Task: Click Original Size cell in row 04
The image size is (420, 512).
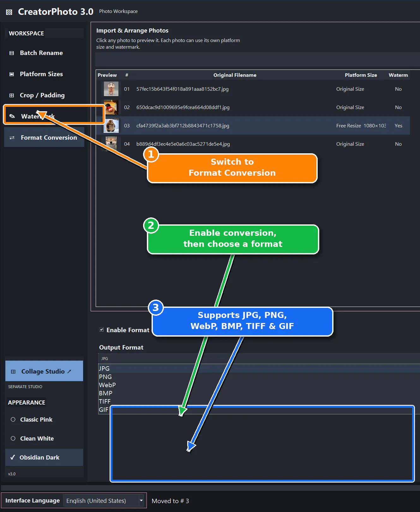Action: (x=350, y=144)
